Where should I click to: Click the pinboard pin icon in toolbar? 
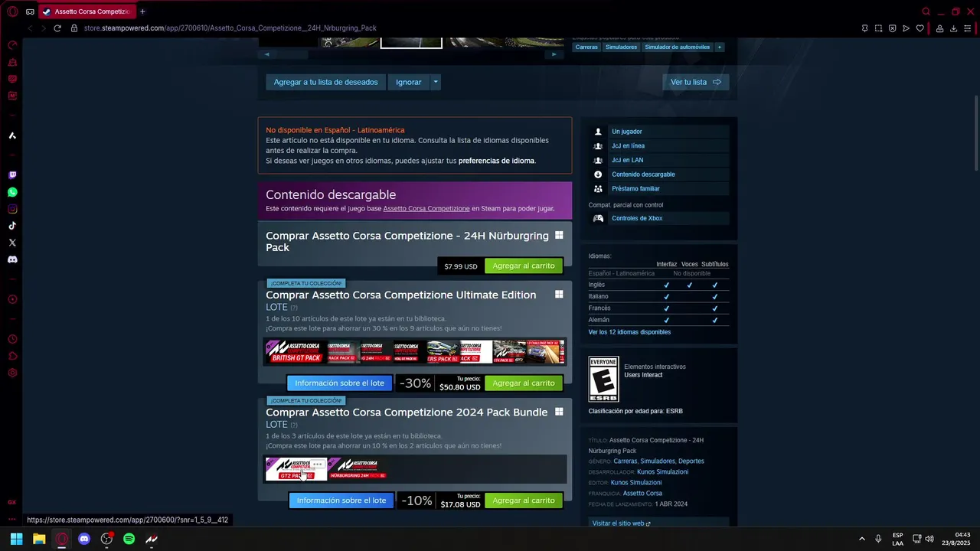[864, 28]
